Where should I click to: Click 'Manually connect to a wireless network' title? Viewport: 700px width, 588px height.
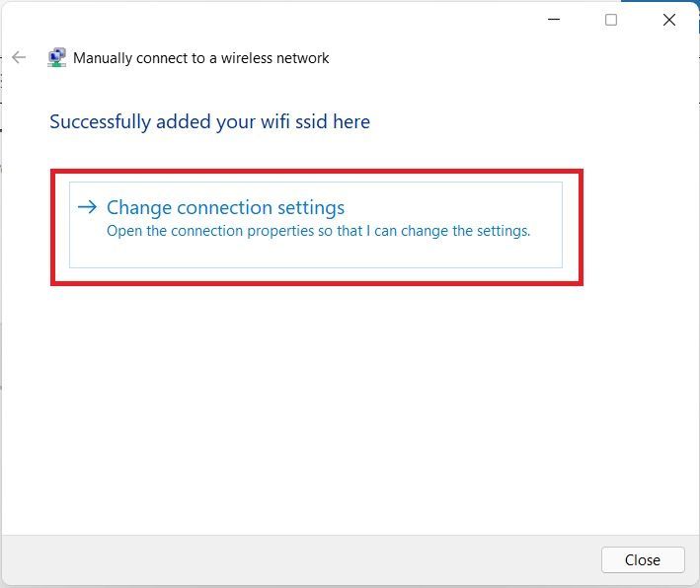(x=200, y=58)
